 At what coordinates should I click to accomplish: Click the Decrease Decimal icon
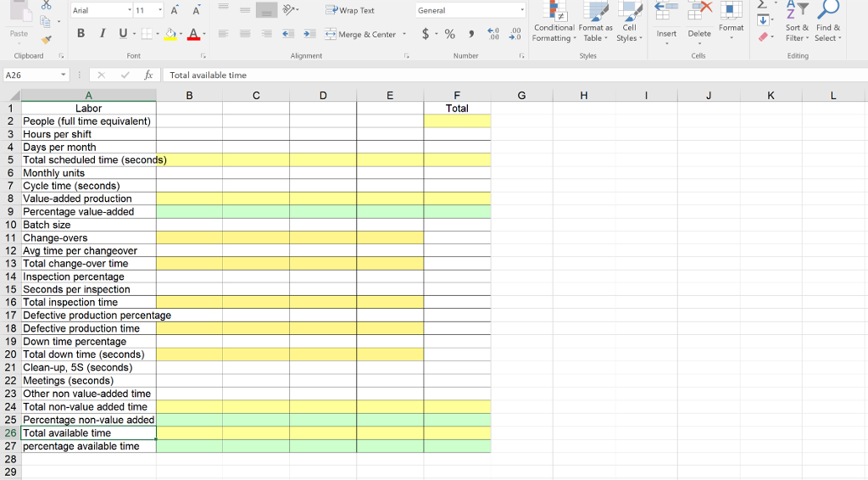pyautogui.click(x=515, y=34)
